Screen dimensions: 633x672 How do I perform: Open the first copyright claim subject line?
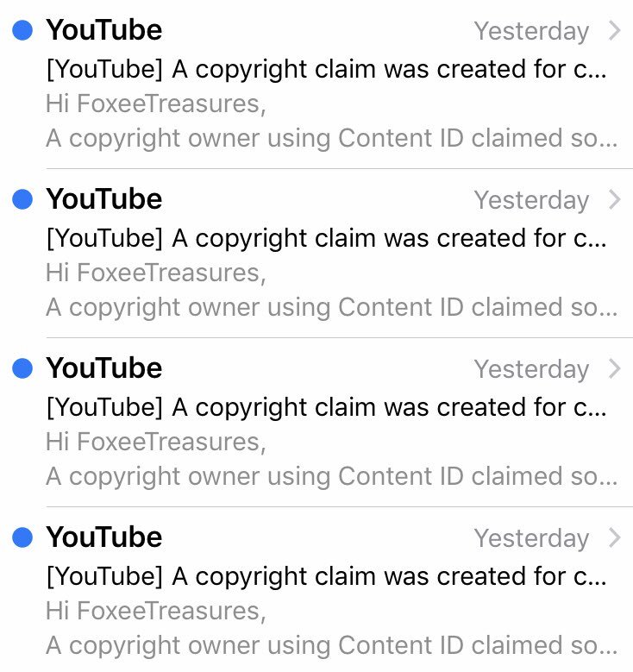327,69
